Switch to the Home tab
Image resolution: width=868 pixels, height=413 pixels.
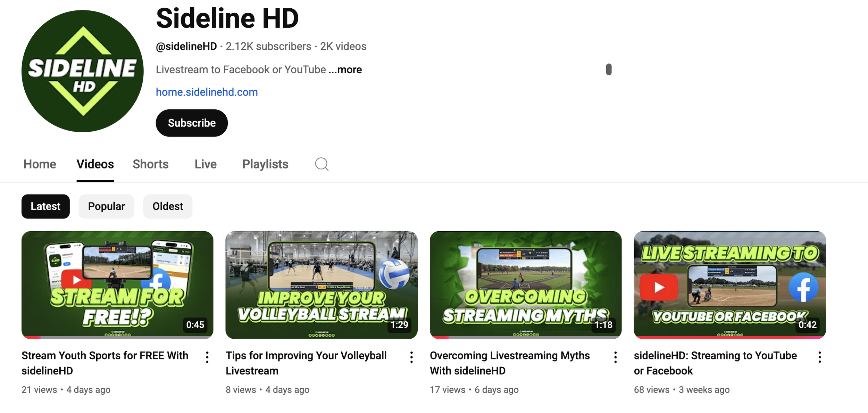click(x=40, y=164)
